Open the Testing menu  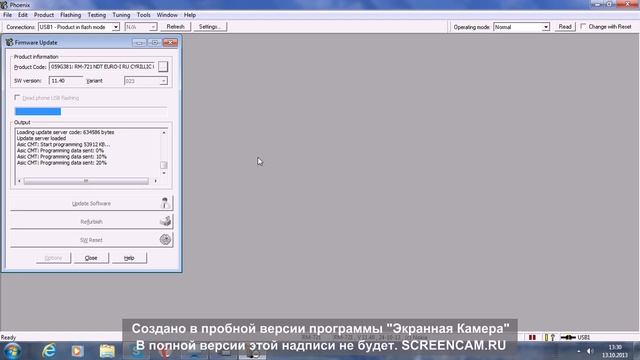coord(97,15)
